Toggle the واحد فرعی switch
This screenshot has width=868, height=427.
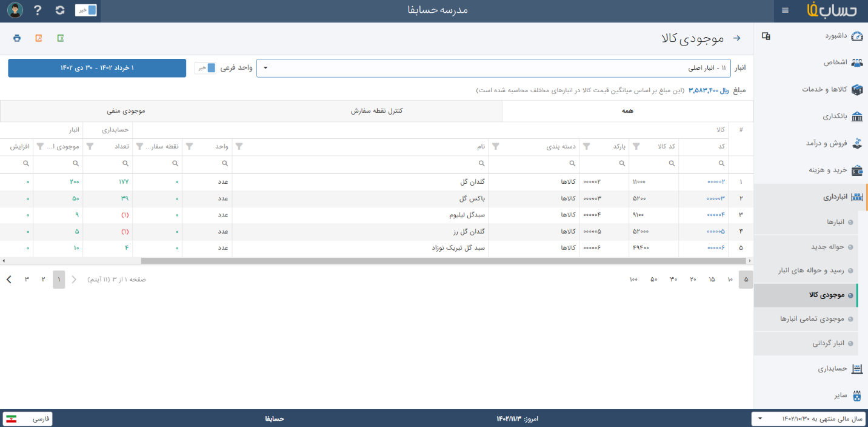coord(205,68)
